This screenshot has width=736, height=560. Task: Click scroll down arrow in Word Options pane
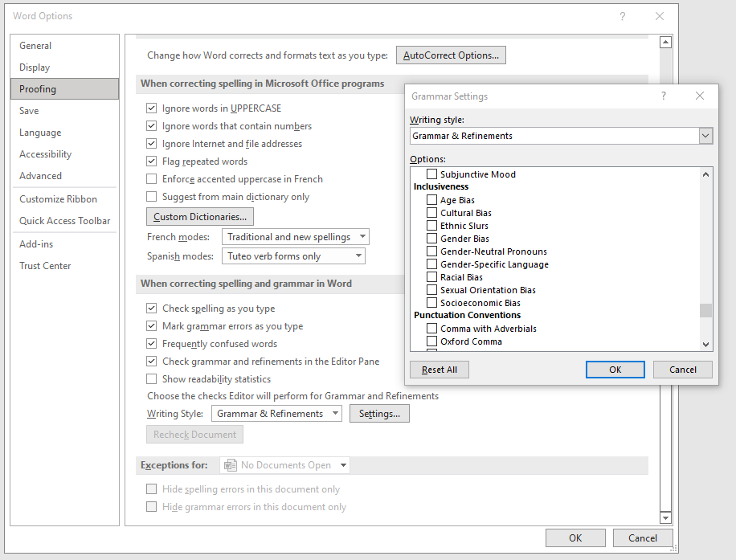[665, 517]
